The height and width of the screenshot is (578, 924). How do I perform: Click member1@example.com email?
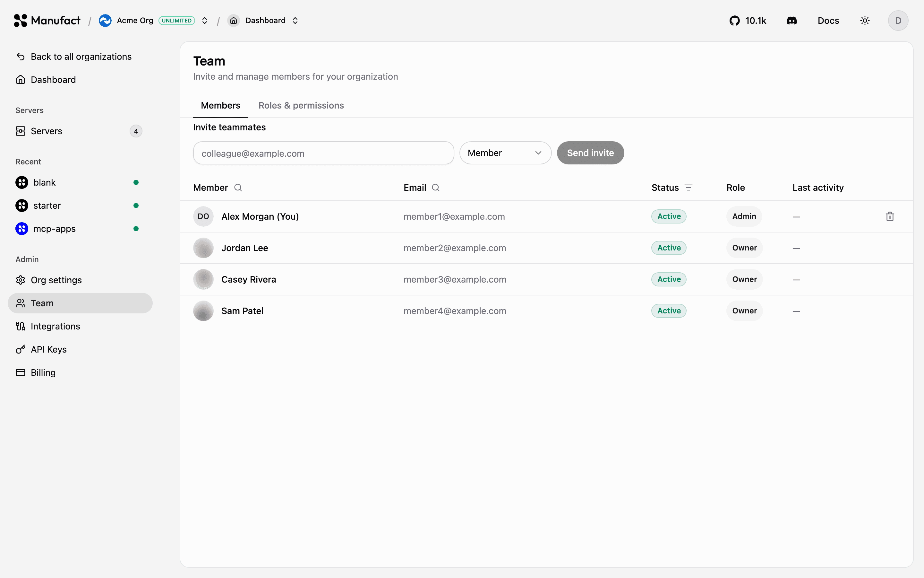[454, 216]
